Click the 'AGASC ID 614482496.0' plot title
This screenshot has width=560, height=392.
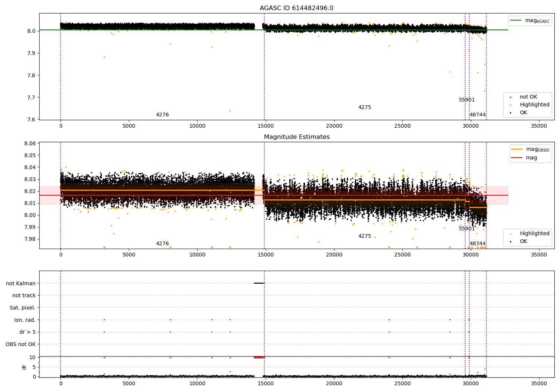click(296, 8)
